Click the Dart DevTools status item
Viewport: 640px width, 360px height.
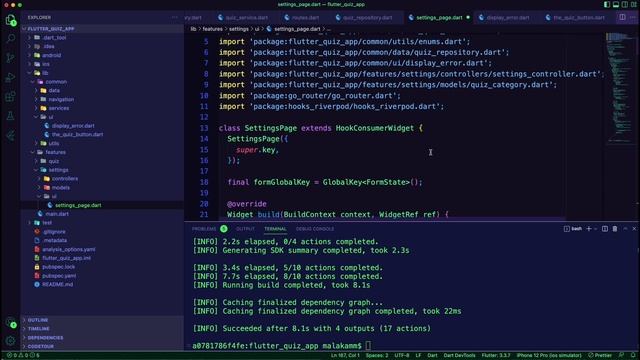click(459, 356)
